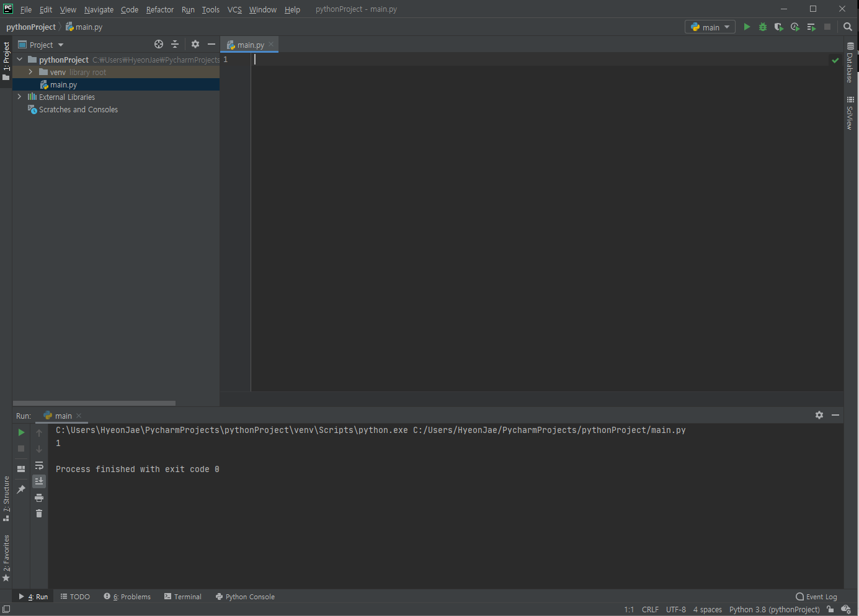Start debugging with the bug icon

point(763,27)
